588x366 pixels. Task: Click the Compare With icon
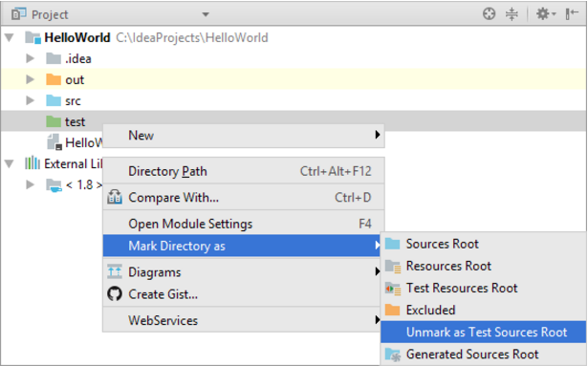tap(115, 197)
